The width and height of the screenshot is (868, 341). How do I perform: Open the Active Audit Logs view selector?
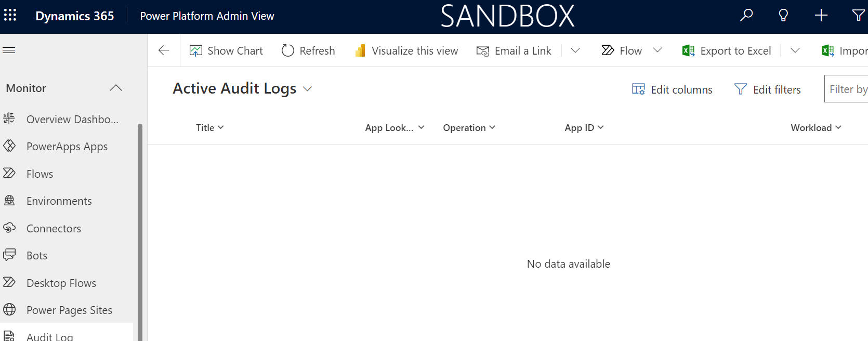tap(307, 89)
